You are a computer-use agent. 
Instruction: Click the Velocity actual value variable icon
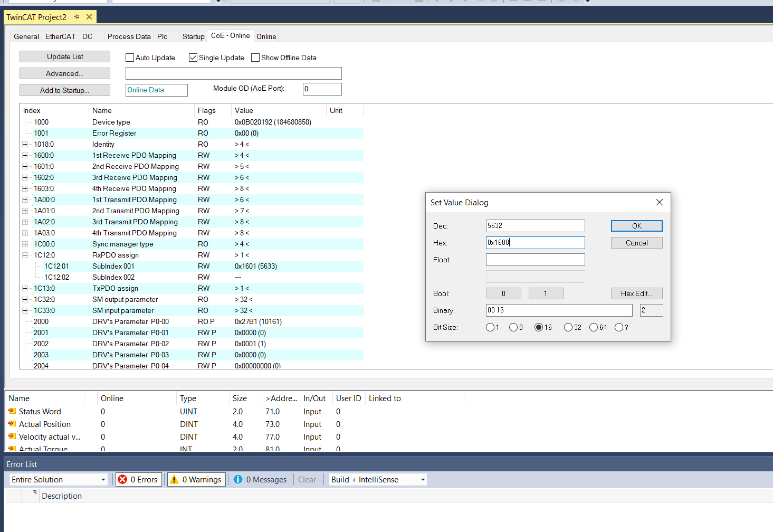12,436
